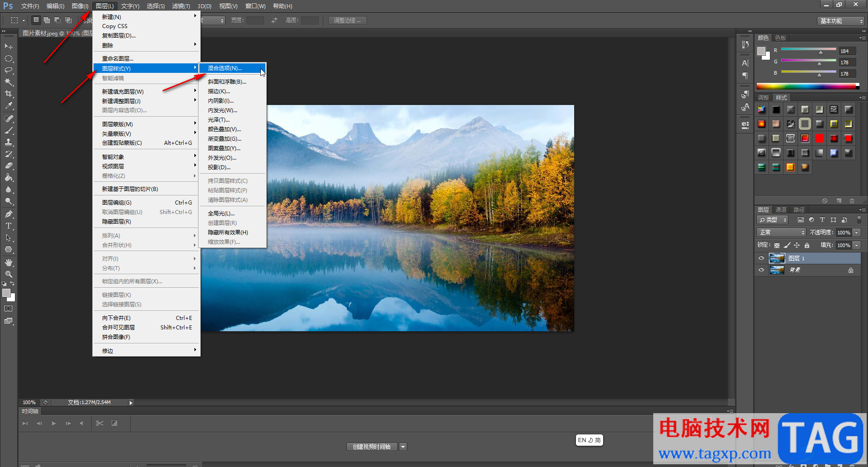Open the 基本功能 workspace dropdown

(840, 21)
